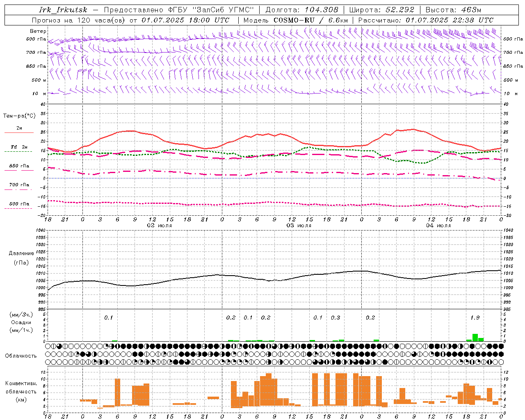Click the 03 июля date label
The image size is (525, 420).
[299, 226]
